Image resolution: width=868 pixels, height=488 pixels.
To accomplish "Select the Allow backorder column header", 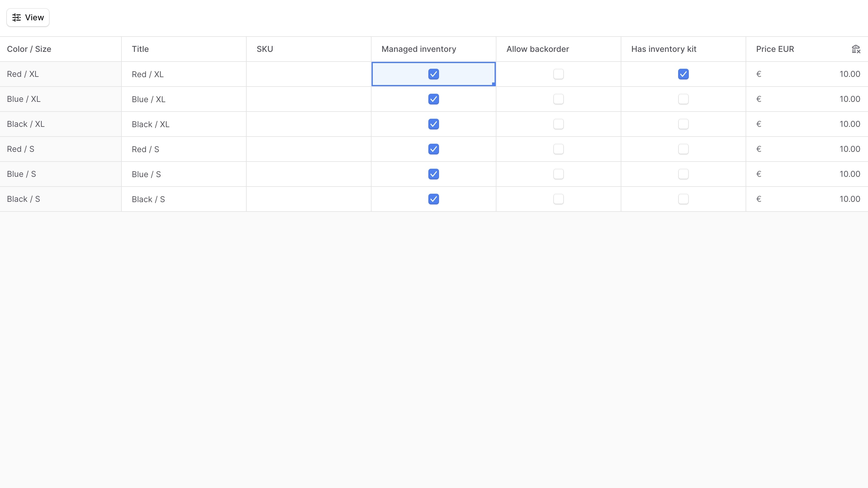I will (537, 49).
